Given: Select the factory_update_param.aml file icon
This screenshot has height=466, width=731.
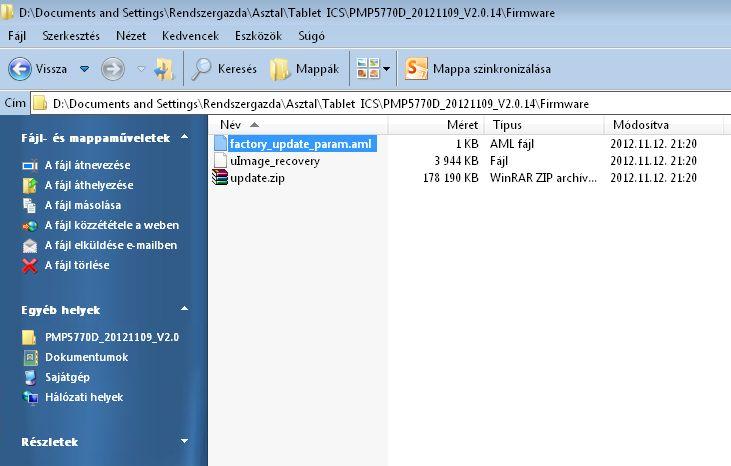Looking at the screenshot, I should tap(220, 144).
